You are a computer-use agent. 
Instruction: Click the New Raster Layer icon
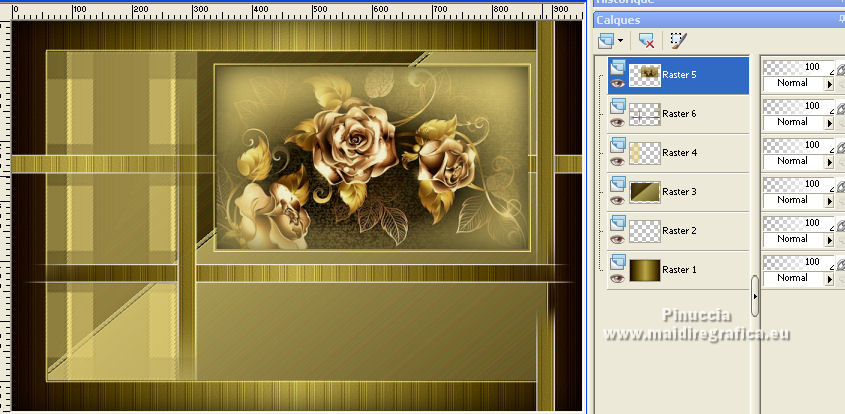606,40
